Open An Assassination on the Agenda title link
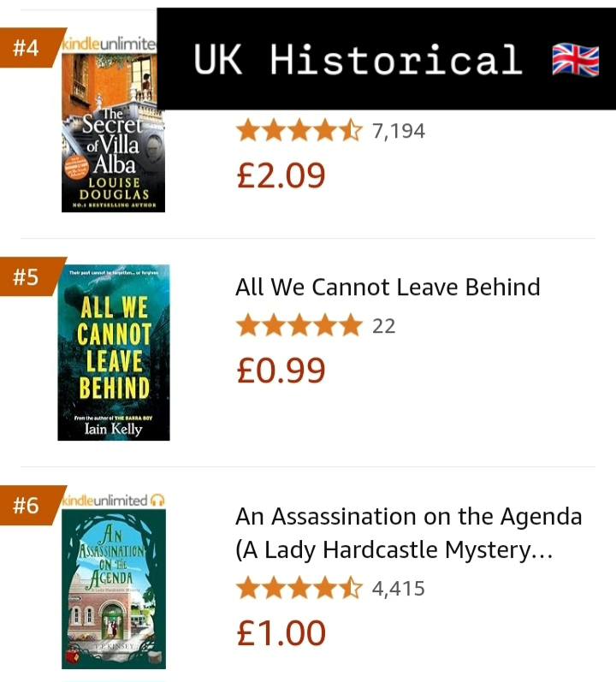Screen dimensions: 616x682 pyautogui.click(x=408, y=533)
